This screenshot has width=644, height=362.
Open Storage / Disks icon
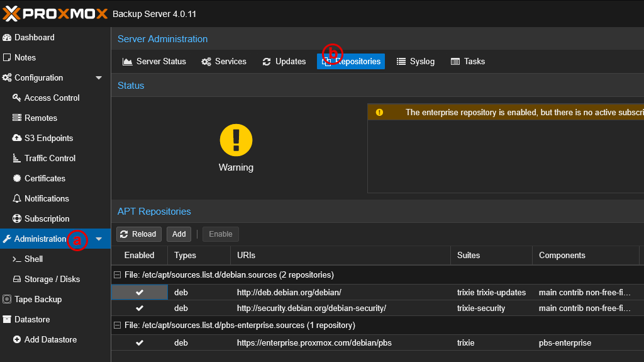[17, 280]
